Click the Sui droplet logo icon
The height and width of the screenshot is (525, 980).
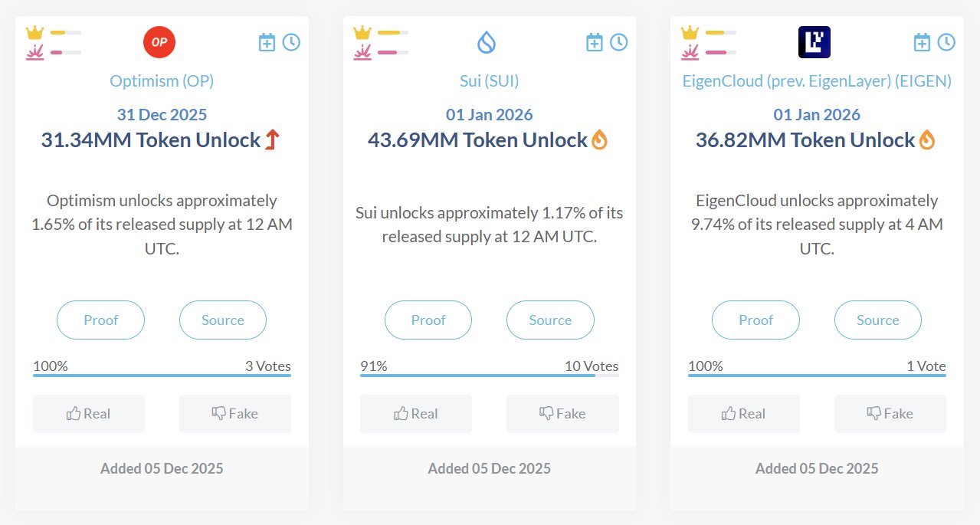(487, 42)
